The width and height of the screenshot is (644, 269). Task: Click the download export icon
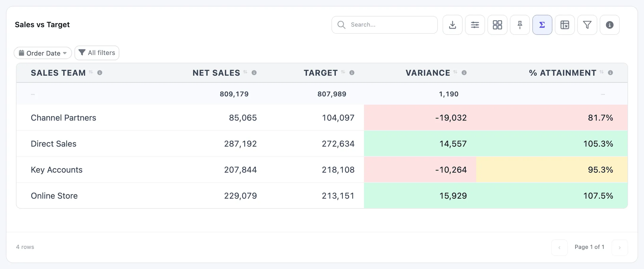coord(452,25)
